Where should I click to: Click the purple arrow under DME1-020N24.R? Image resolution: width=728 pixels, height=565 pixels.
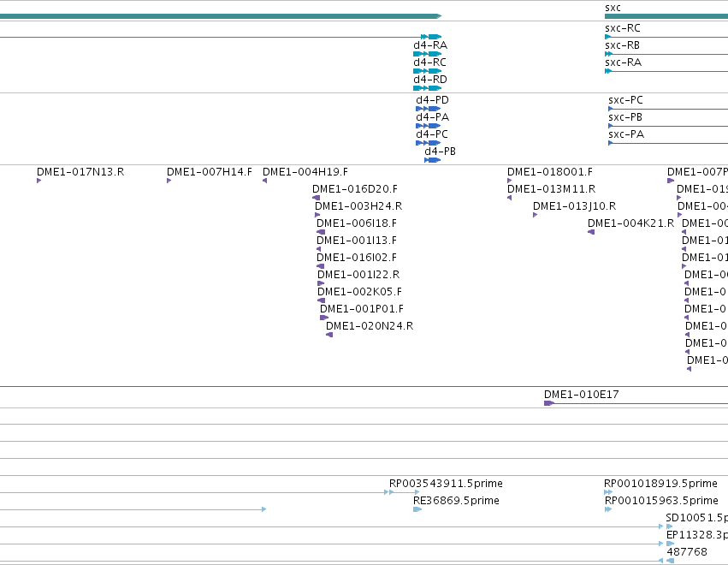pyautogui.click(x=329, y=335)
